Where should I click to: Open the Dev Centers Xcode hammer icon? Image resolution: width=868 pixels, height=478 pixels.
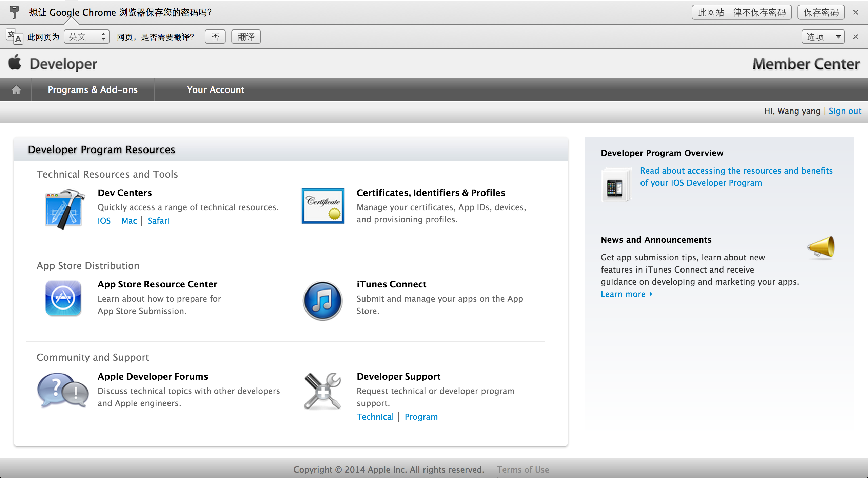[65, 209]
